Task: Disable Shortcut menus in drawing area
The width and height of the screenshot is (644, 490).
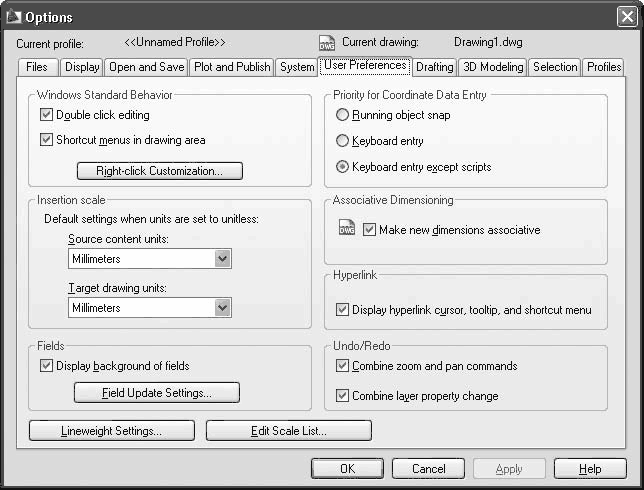Action: [47, 140]
